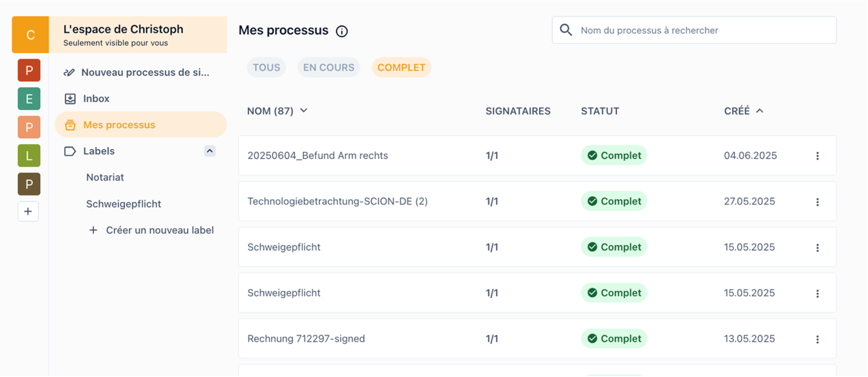Image resolution: width=868 pixels, height=377 pixels.
Task: Open three-dot menu for Technologiebetrachtung-SCION-DE (2)
Action: point(817,202)
